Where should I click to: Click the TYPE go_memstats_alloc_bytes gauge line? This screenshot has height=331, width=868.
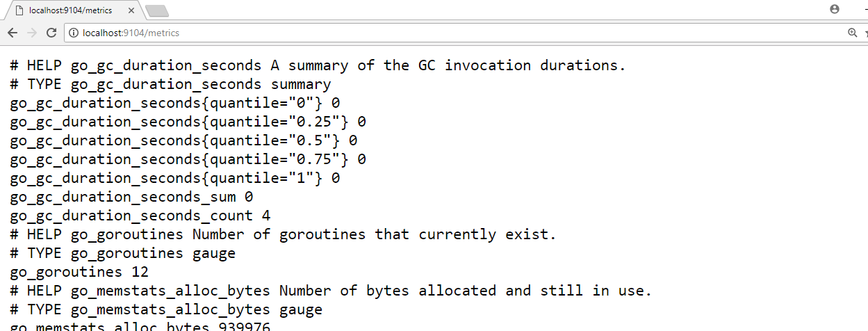pyautogui.click(x=166, y=309)
